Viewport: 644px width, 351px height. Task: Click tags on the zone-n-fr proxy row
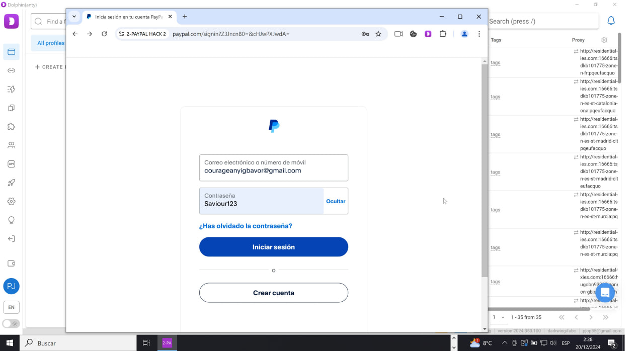point(495,62)
